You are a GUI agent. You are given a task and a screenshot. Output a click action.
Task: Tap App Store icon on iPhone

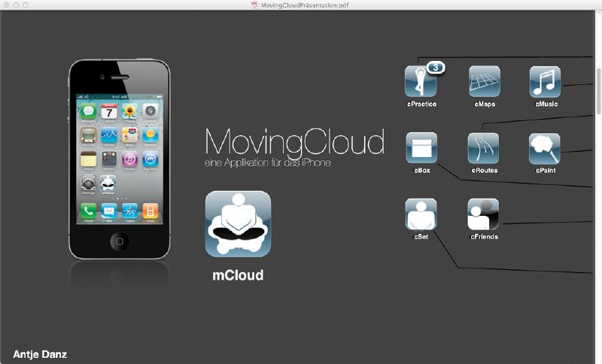pyautogui.click(x=150, y=159)
